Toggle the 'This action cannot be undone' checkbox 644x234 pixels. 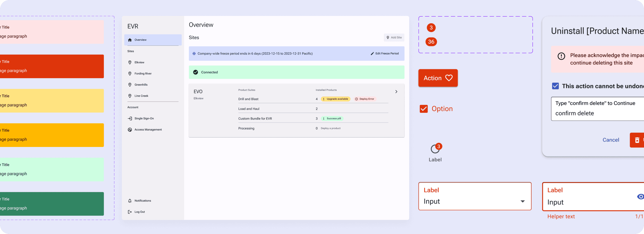(555, 86)
